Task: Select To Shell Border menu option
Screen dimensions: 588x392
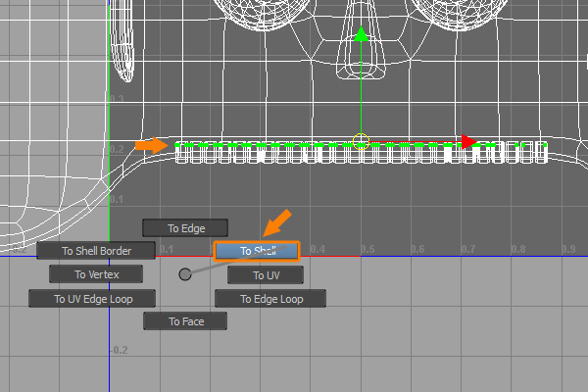Action: [96, 251]
